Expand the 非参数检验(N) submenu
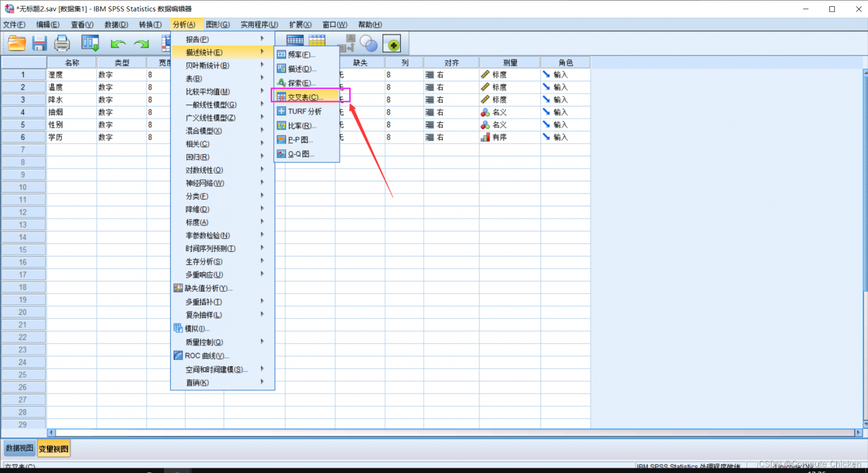Viewport: 868px width, 473px height. pyautogui.click(x=222, y=235)
